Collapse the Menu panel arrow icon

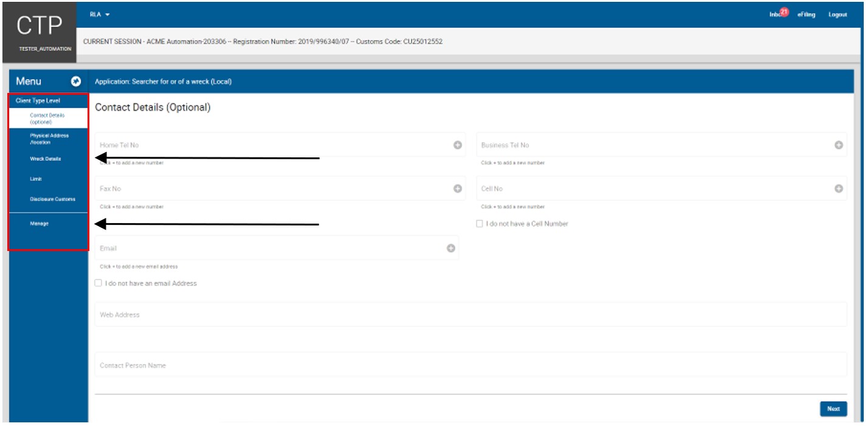pos(76,81)
